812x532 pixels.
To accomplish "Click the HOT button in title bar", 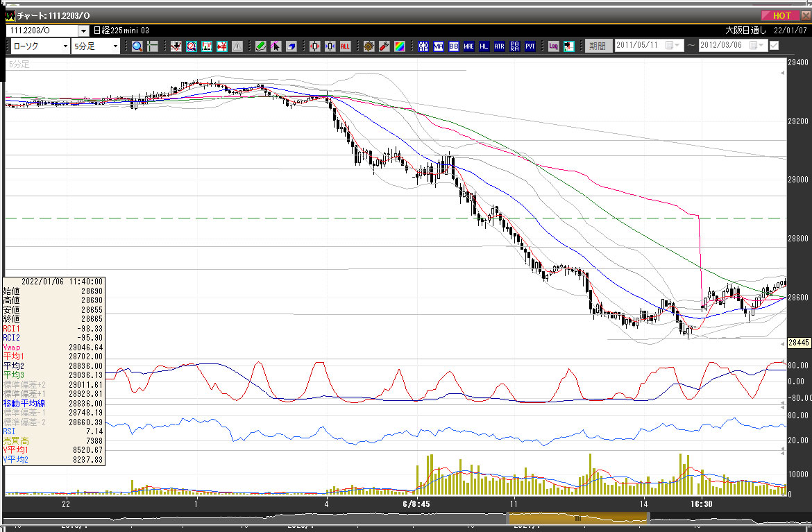I will point(780,15).
